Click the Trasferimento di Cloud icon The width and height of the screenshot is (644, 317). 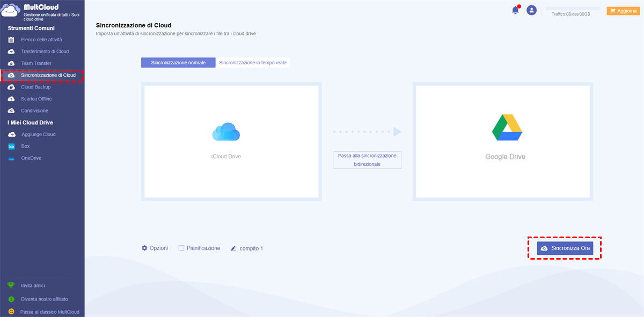click(x=11, y=51)
